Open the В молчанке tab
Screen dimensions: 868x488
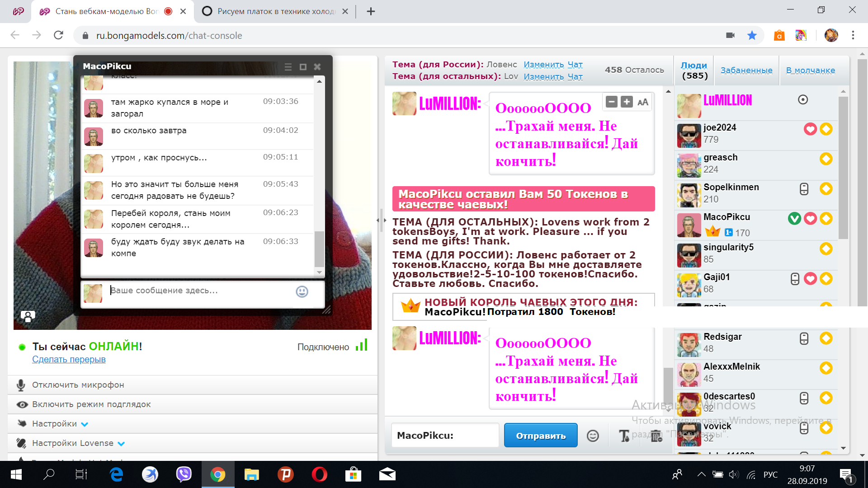(x=810, y=70)
